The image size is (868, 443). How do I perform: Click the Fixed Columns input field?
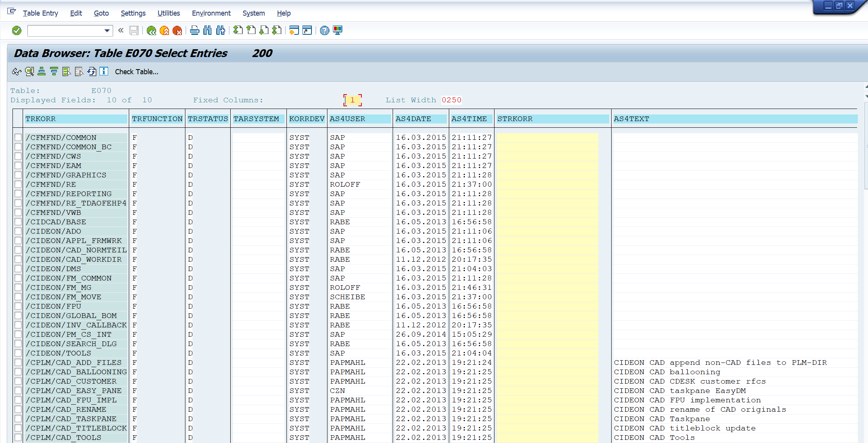pos(352,100)
